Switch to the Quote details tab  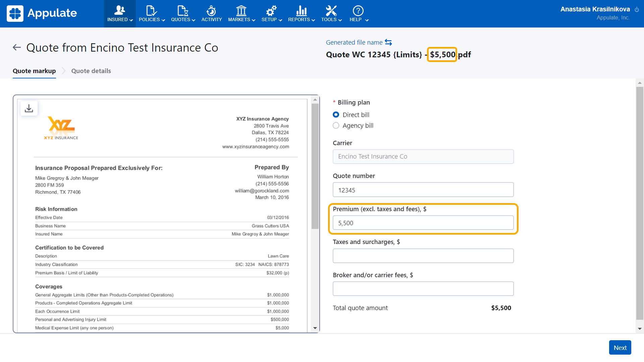point(91,71)
